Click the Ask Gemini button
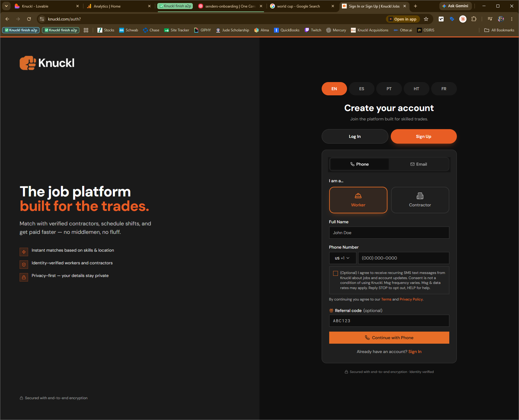519x420 pixels. 455,6
